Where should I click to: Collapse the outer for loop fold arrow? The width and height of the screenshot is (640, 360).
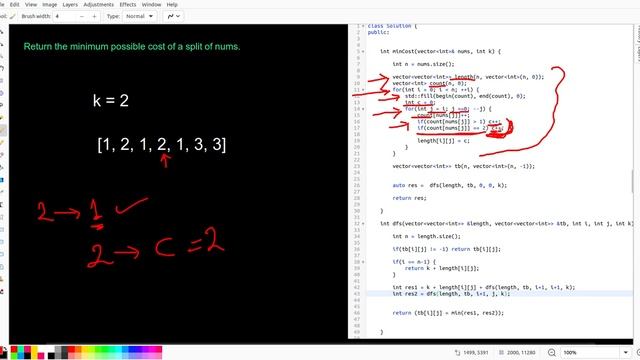coord(363,90)
